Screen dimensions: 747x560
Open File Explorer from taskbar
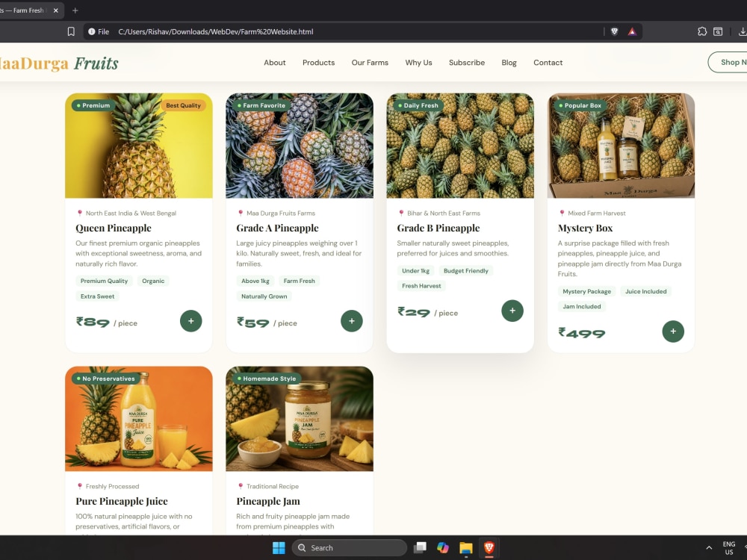coord(466,547)
